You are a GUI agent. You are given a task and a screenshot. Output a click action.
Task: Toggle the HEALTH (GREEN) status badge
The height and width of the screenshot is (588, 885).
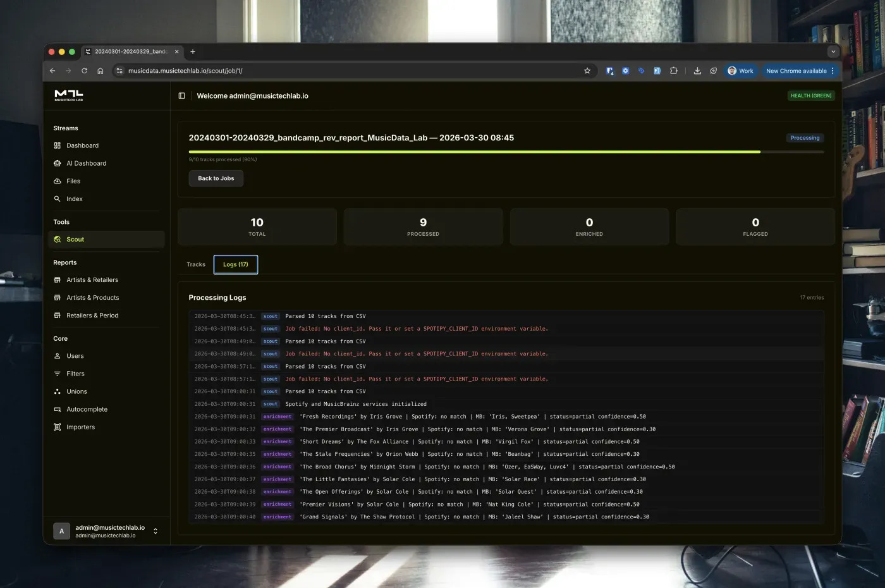click(811, 95)
